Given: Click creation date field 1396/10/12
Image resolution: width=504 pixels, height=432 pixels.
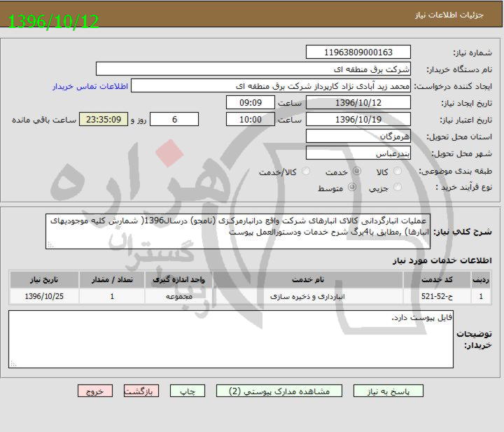Looking at the screenshot, I should pos(358,102).
